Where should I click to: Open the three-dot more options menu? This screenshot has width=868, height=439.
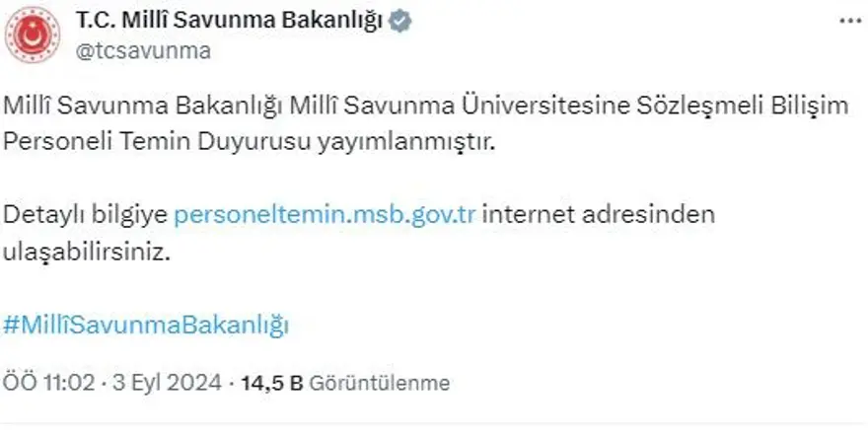(x=847, y=21)
